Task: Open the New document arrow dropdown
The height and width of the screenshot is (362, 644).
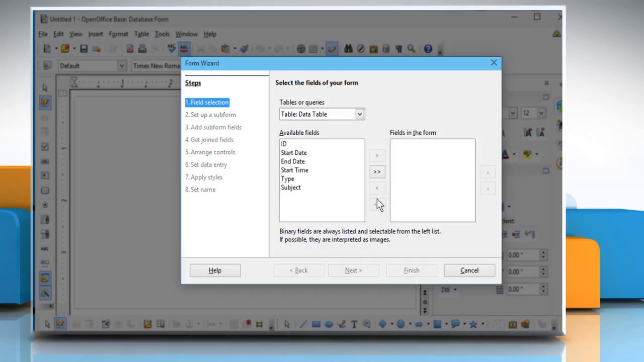Action: [x=56, y=49]
